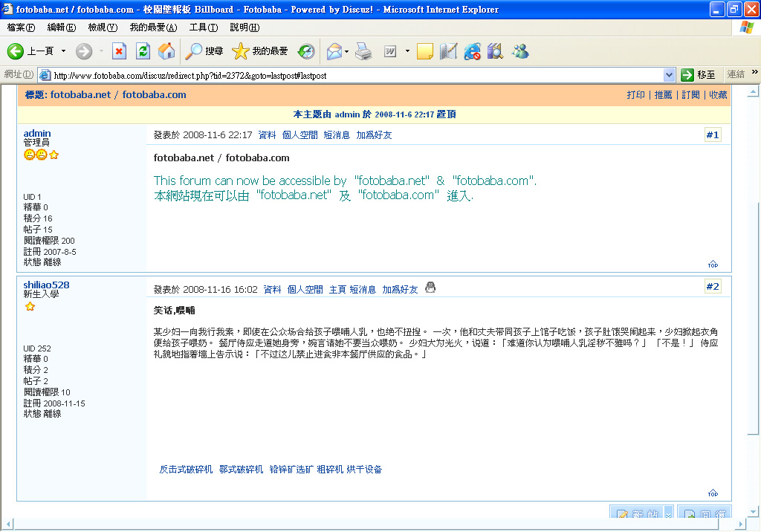Expand the 連結 links bar chevron
Viewport: 761px width, 532px height.
754,72
